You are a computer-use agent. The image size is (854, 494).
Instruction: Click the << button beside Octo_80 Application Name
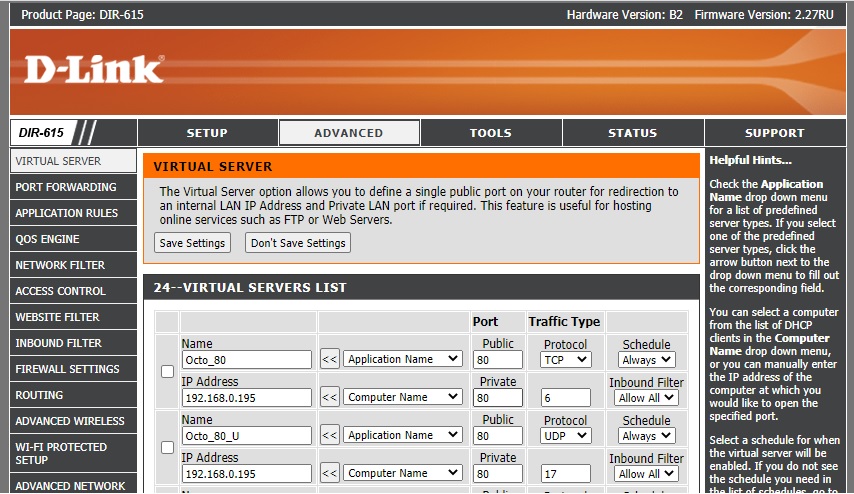click(330, 359)
